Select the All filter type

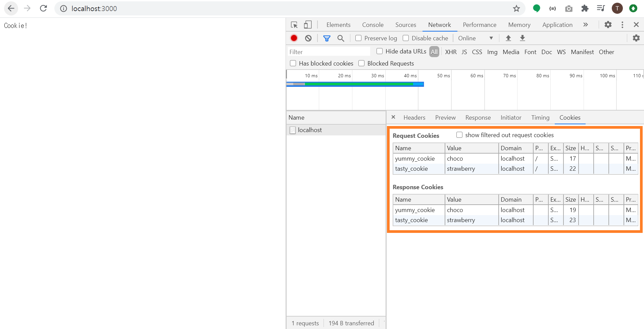click(x=434, y=52)
